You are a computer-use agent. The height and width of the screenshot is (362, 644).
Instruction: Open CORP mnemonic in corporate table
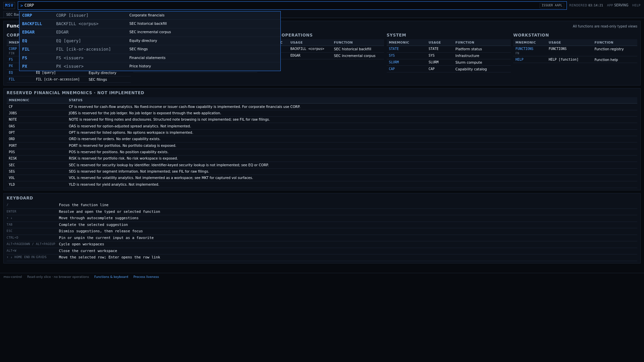(13, 49)
